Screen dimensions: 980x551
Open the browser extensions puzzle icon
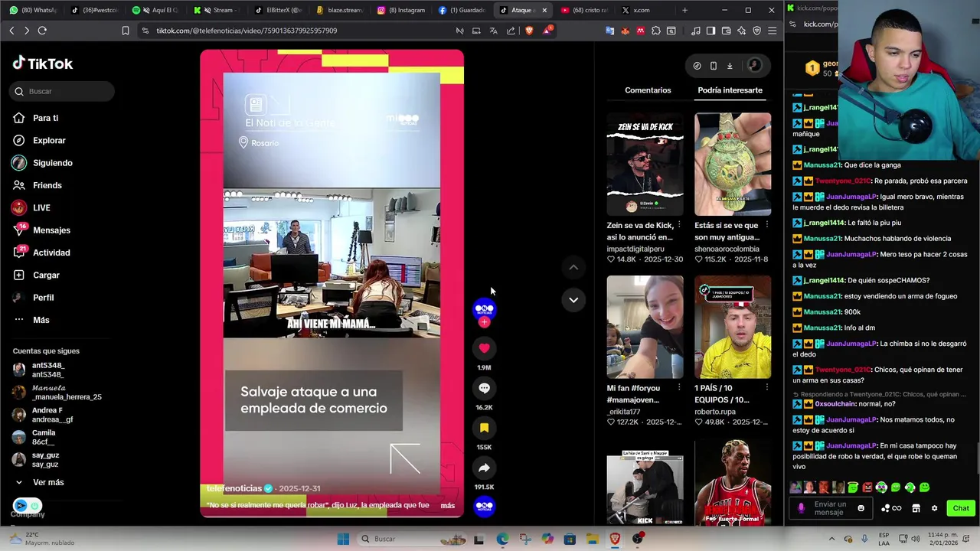pyautogui.click(x=656, y=31)
